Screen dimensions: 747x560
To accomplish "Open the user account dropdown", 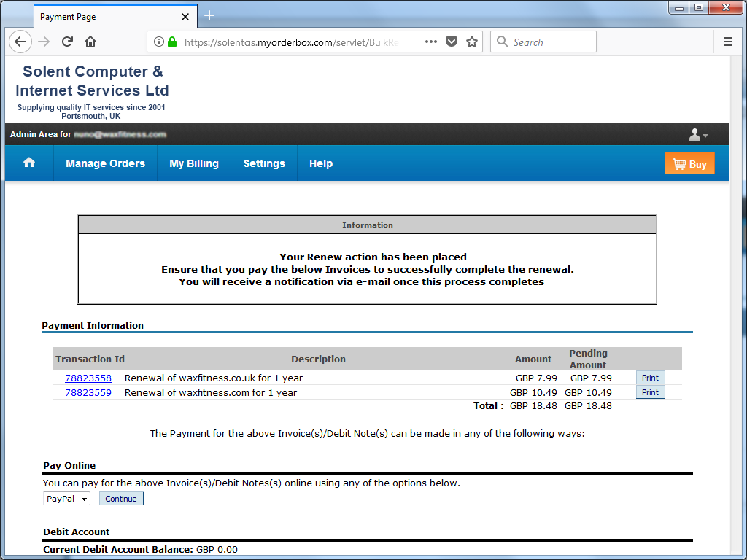I will (698, 135).
